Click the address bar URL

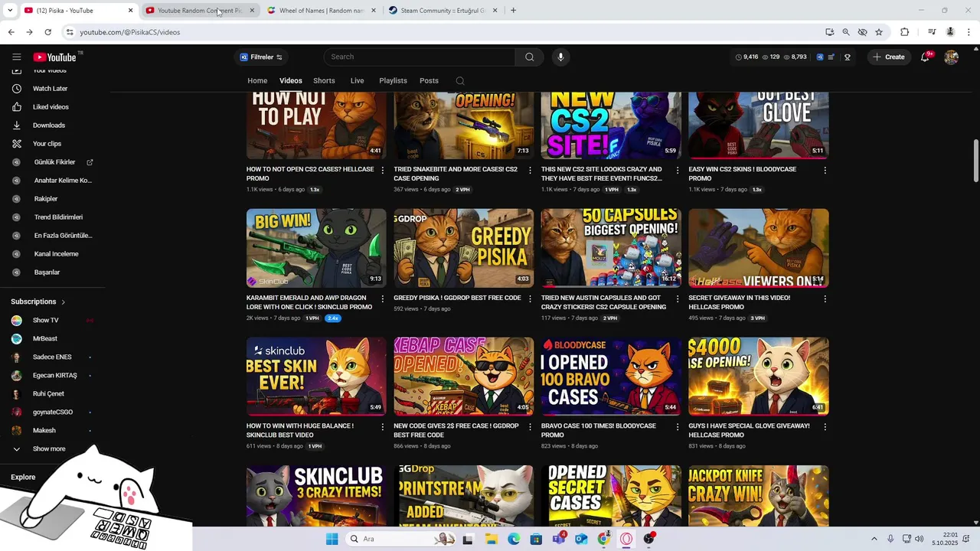[x=130, y=32]
